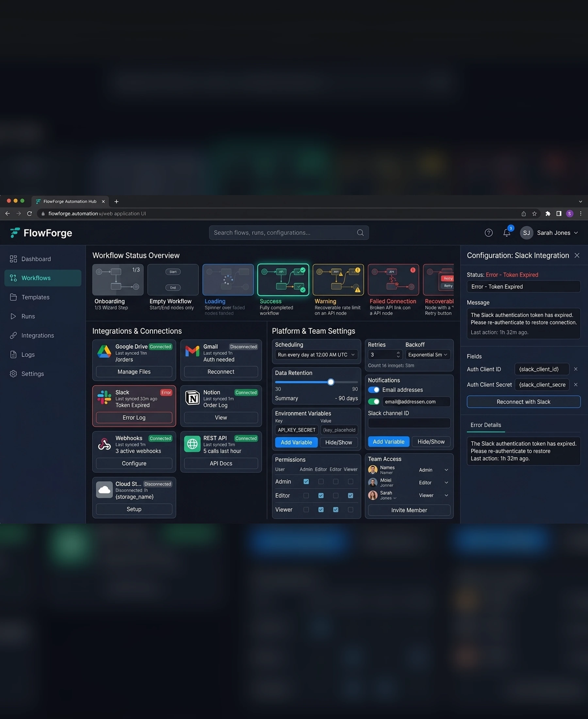The height and width of the screenshot is (719, 588).
Task: Click Manage Files for Google Drive
Action: (x=134, y=372)
